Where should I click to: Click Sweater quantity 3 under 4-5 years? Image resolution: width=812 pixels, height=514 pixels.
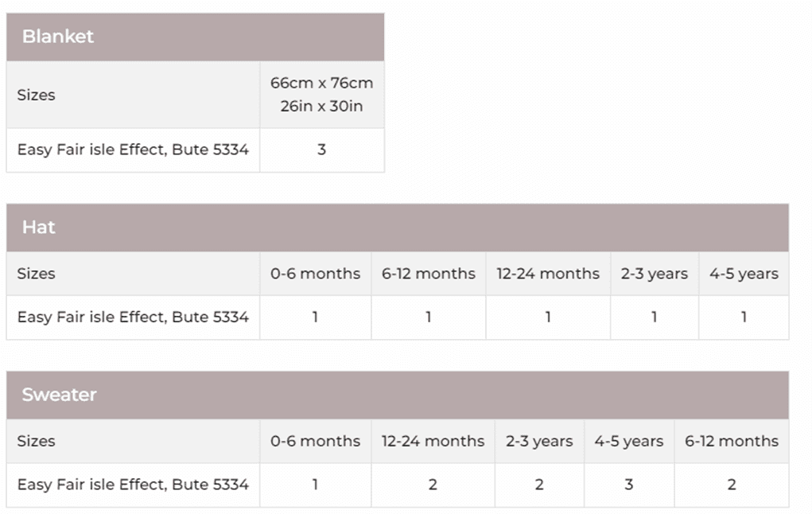coord(628,485)
